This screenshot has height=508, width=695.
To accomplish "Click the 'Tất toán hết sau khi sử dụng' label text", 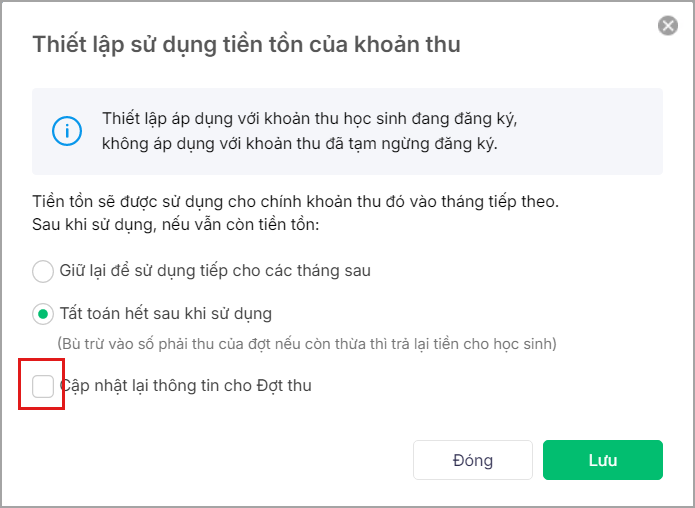I will [165, 314].
